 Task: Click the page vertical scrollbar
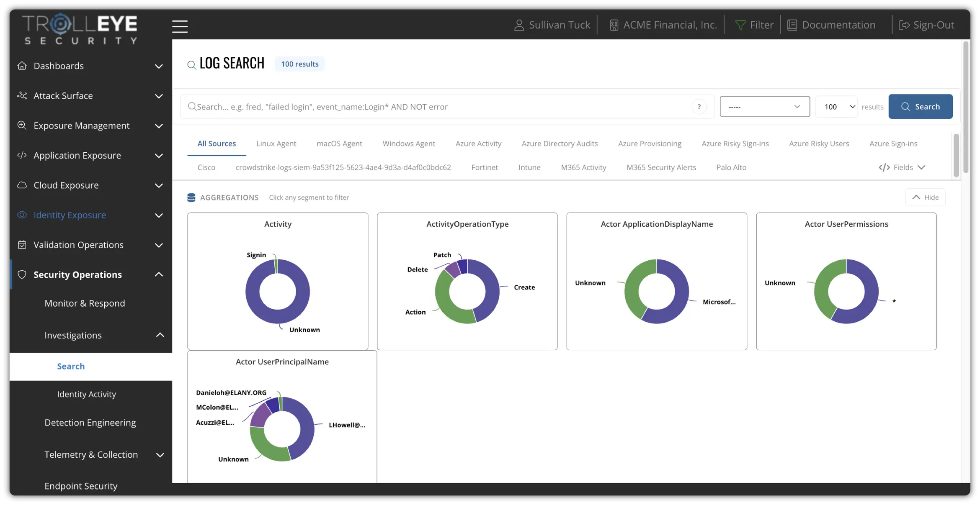[x=966, y=107]
